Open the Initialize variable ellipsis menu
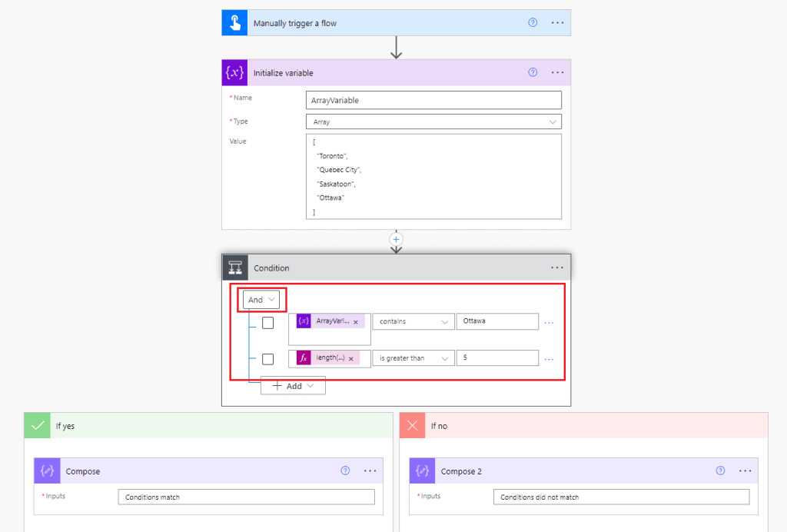787x532 pixels. (558, 72)
